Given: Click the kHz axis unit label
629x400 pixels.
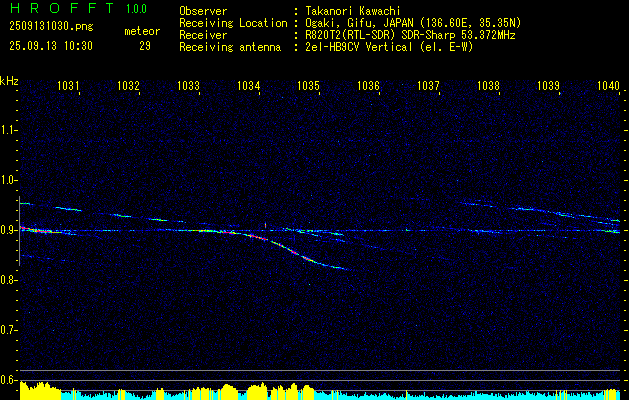Looking at the screenshot, I should click(x=9, y=81).
